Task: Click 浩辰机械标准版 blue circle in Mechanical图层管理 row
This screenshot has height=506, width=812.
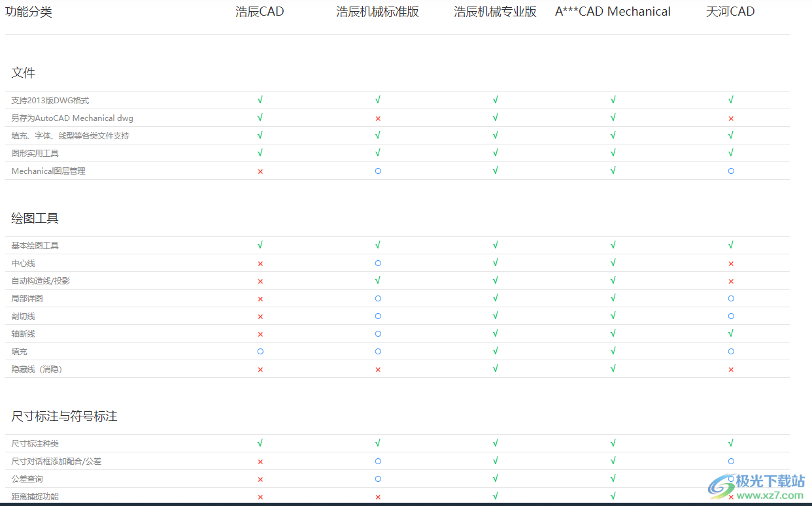Action: click(x=378, y=171)
